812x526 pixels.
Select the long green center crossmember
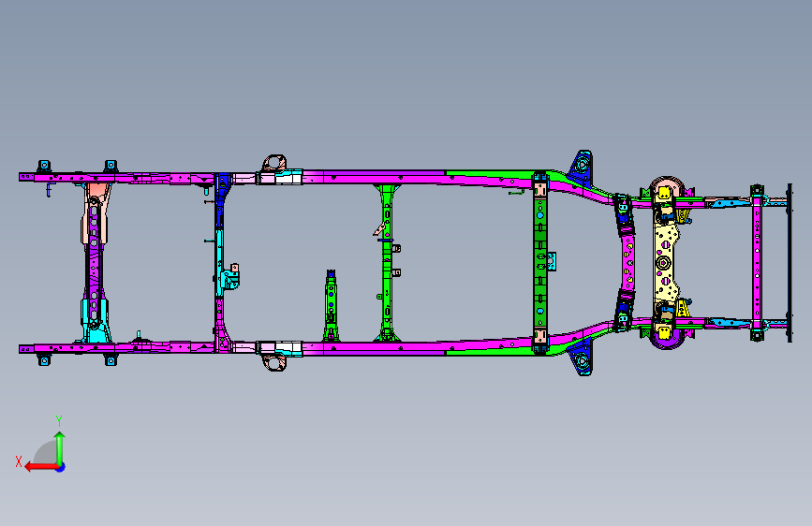(x=387, y=262)
